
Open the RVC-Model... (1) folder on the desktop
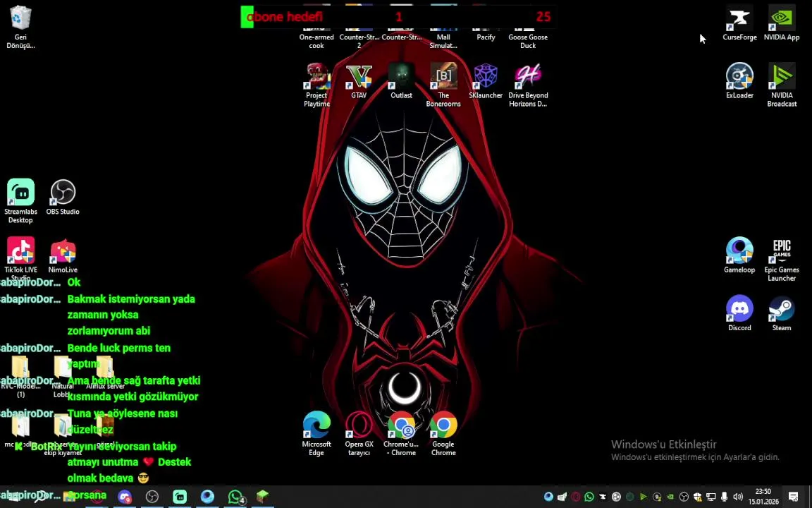(20, 376)
